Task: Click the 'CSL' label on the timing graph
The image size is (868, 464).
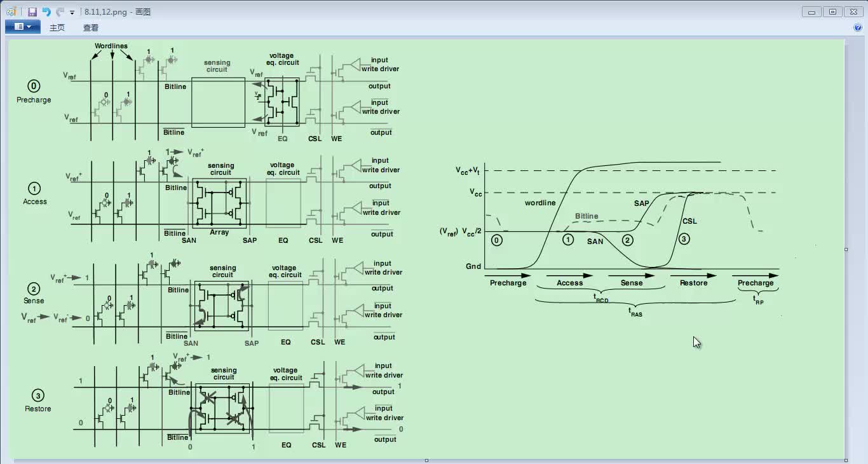Action: click(x=689, y=221)
